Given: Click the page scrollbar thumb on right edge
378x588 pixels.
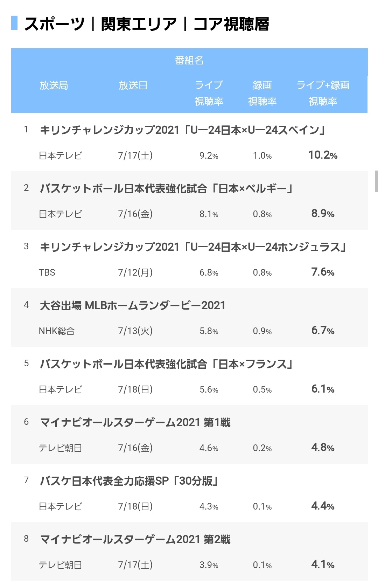Looking at the screenshot, I should click(376, 181).
